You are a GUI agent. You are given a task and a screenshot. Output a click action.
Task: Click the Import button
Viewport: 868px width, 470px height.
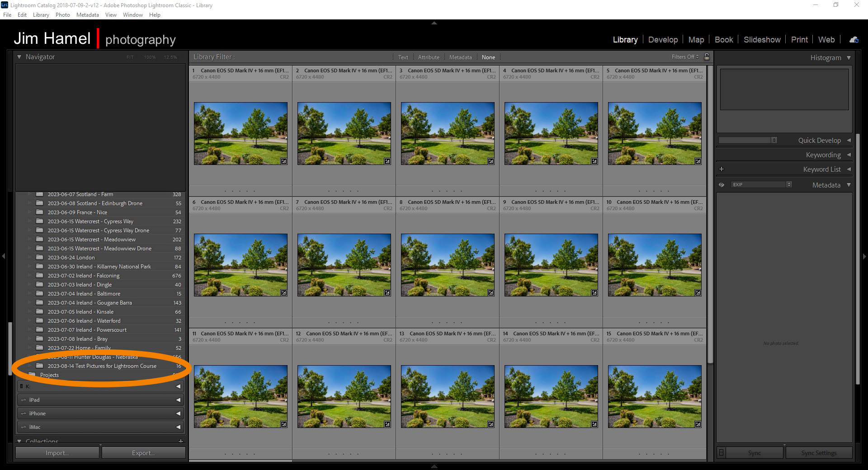57,452
